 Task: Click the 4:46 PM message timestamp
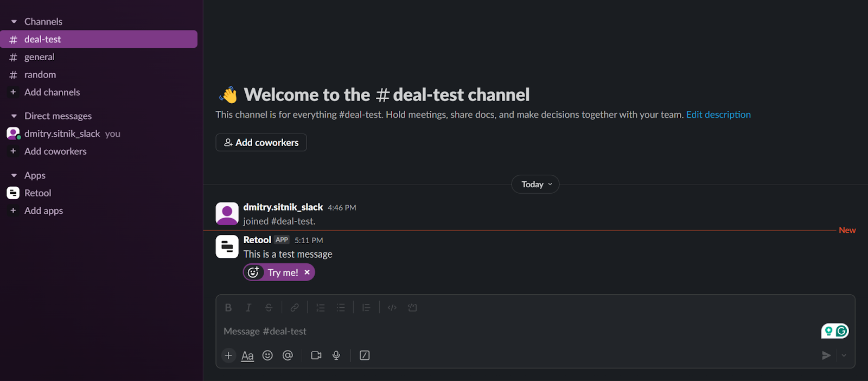[x=342, y=208]
